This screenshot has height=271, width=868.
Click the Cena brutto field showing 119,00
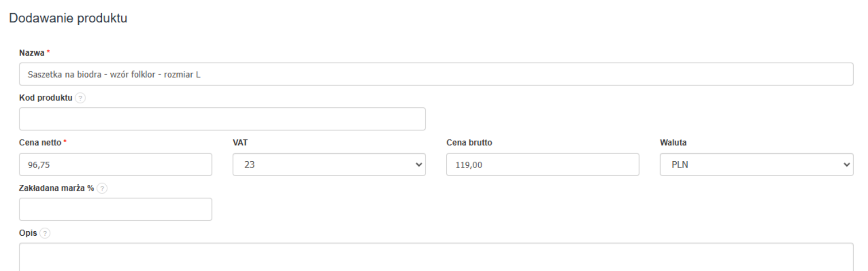click(542, 164)
